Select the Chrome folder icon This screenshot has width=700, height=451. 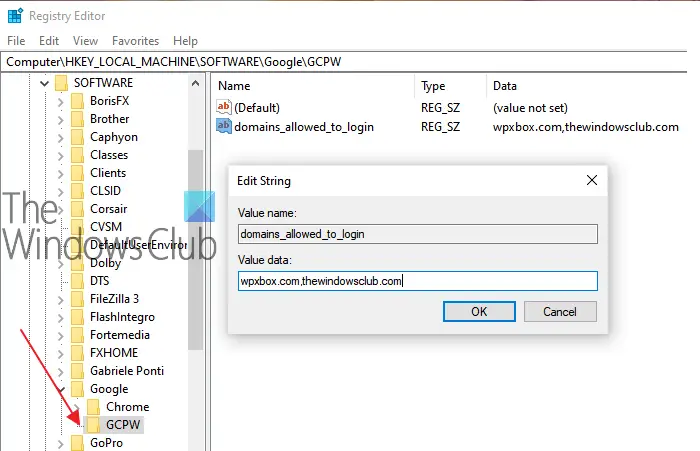(93, 407)
